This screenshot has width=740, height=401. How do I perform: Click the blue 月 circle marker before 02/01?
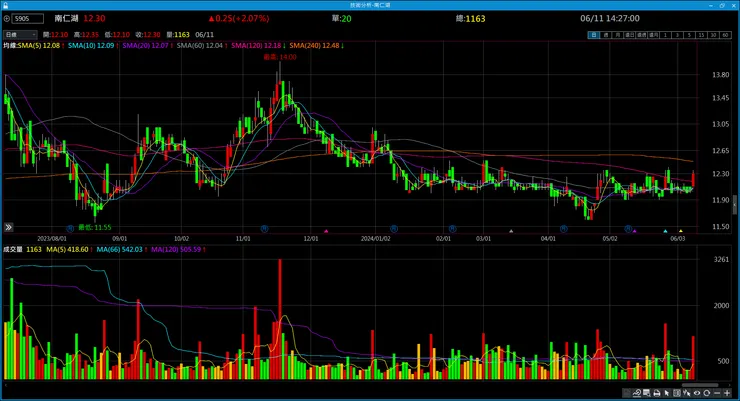pyautogui.click(x=453, y=229)
